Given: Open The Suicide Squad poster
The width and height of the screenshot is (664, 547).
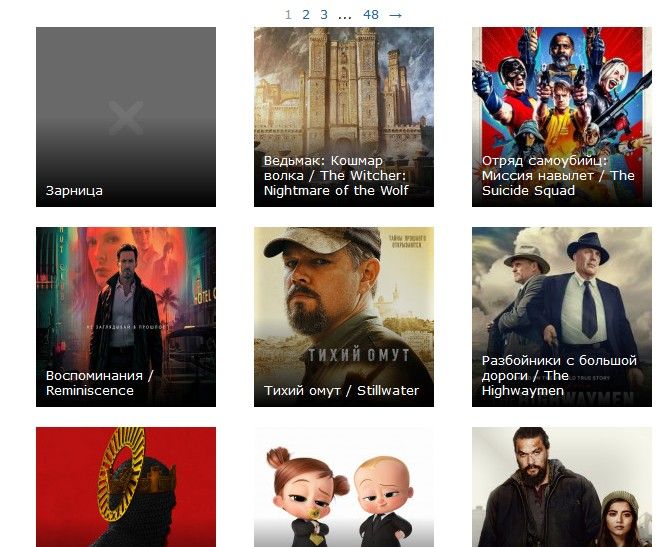Looking at the screenshot, I should pyautogui.click(x=562, y=117).
